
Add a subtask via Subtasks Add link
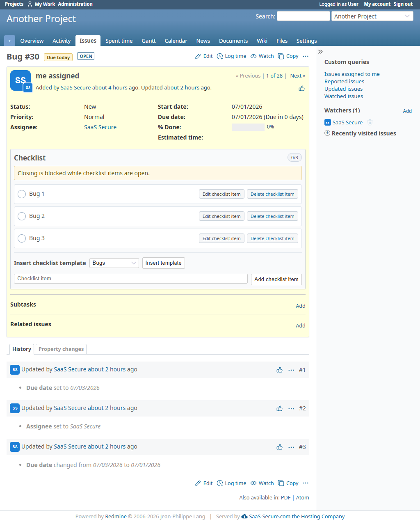point(301,306)
